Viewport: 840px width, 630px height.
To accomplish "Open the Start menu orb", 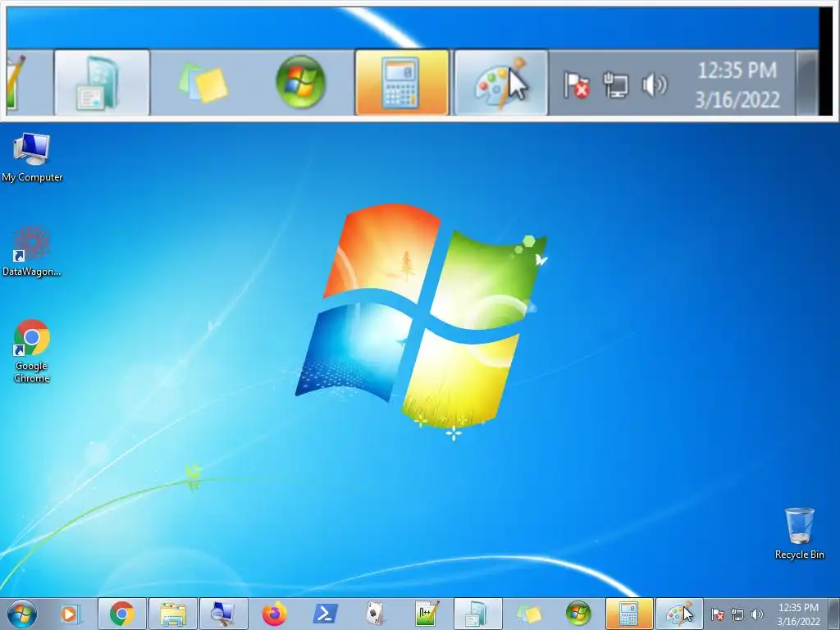I will pos(22,614).
